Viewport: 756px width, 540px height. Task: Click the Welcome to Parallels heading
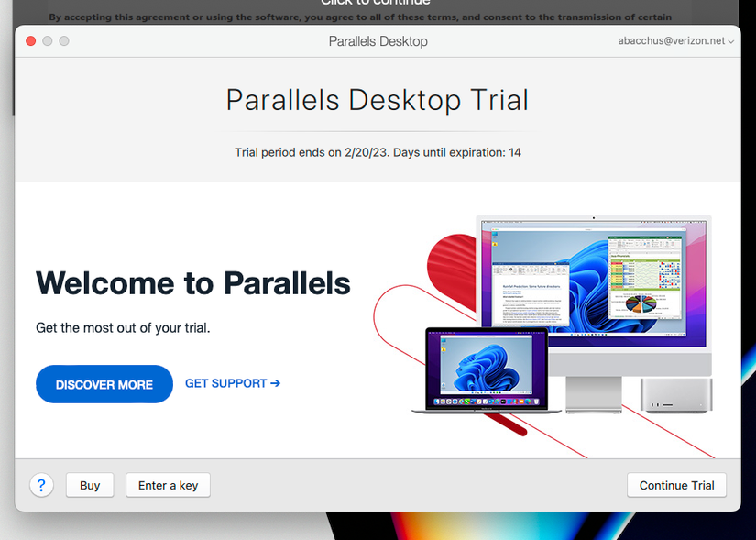click(192, 282)
